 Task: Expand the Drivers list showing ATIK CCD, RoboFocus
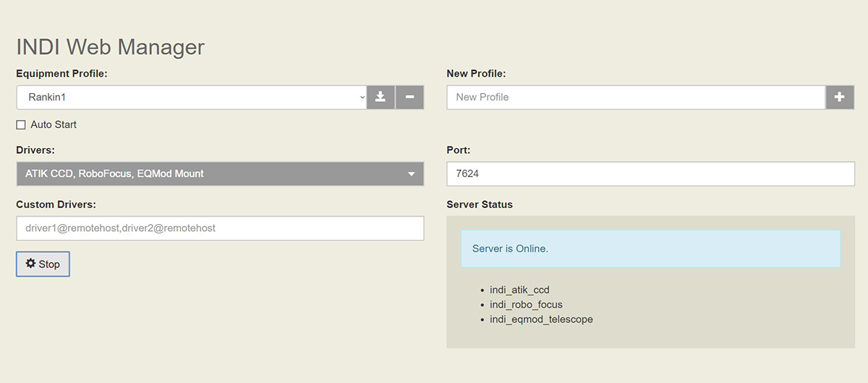[x=220, y=173]
